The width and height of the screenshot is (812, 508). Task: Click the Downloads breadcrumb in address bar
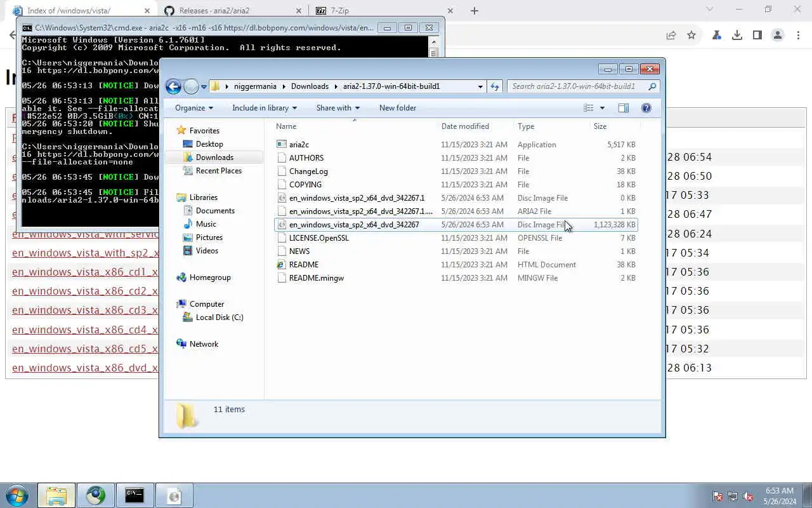310,86
